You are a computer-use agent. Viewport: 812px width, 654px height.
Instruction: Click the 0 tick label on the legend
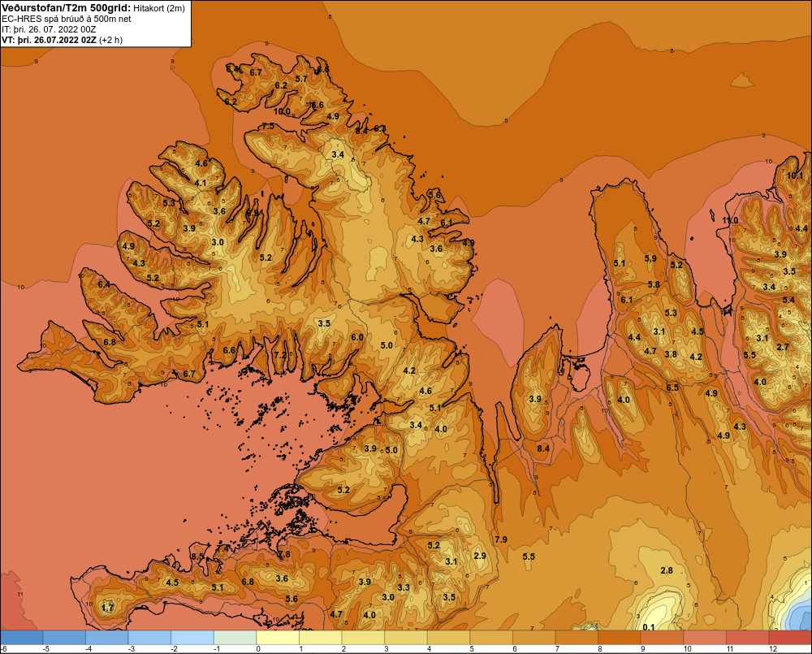(x=258, y=649)
